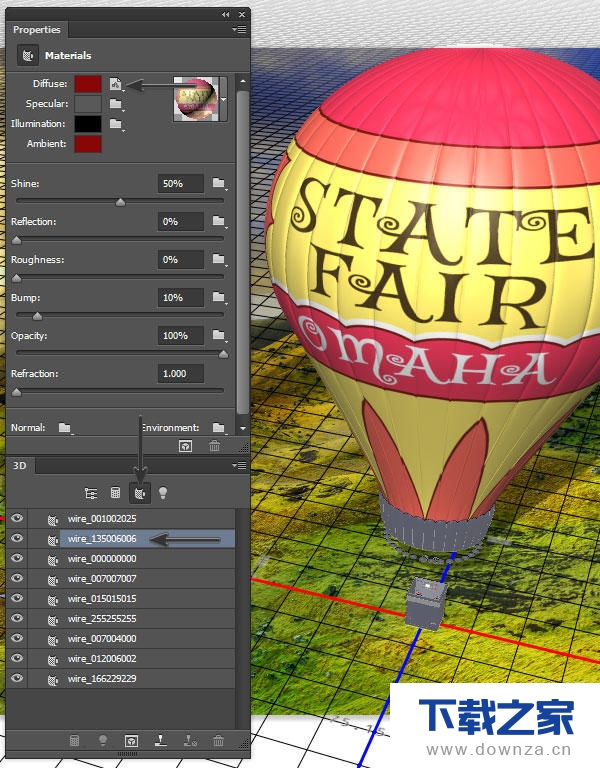Click the Properties scrollbar down arrow
600x768 pixels.
[243, 428]
